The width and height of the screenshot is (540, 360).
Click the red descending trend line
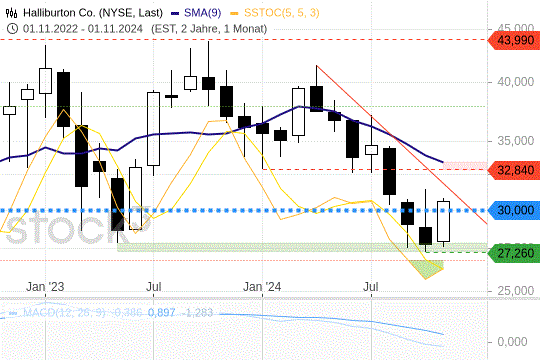coord(402,145)
